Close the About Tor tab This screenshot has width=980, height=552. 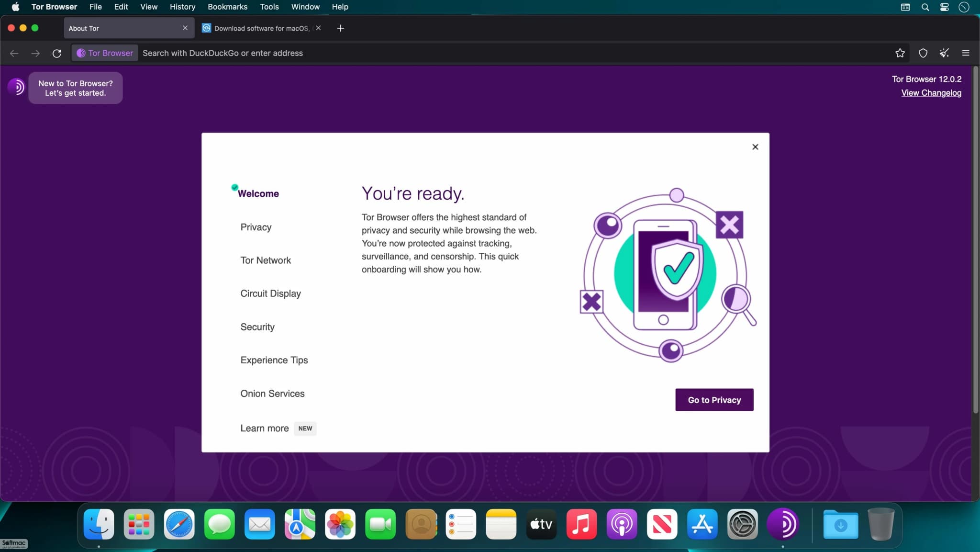[x=185, y=28]
